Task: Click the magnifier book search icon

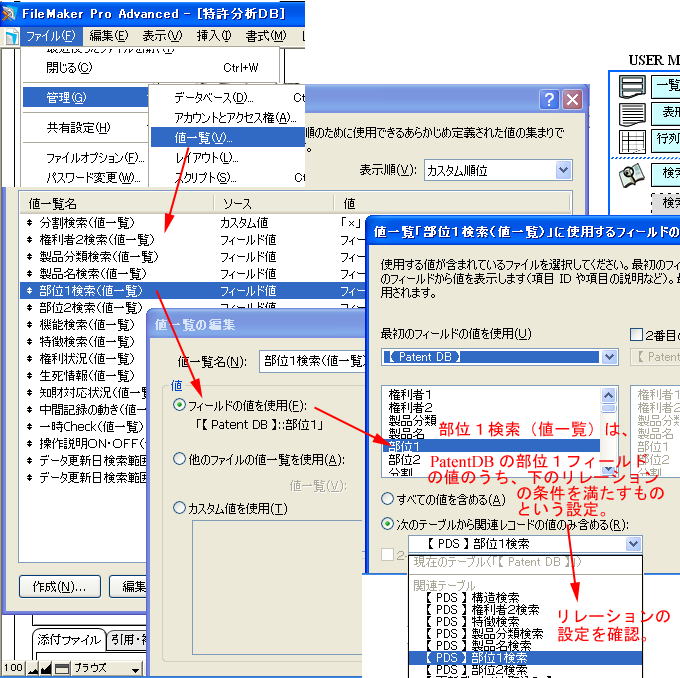Action: (x=632, y=176)
